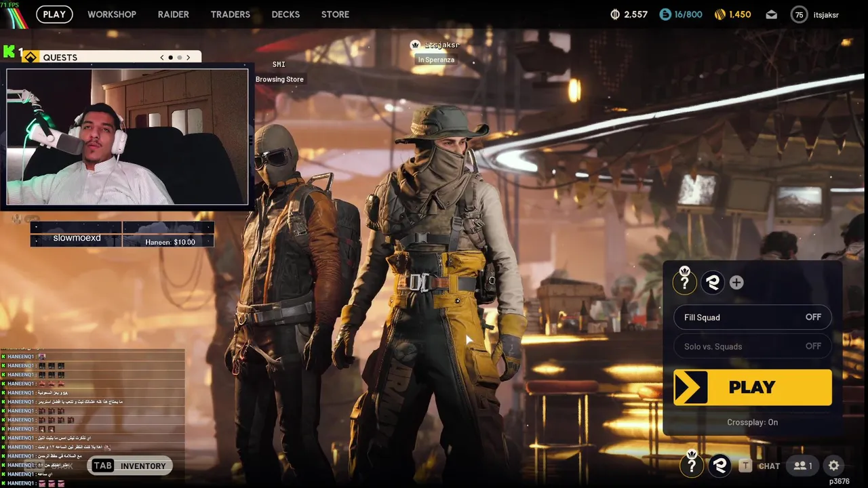Click the squad leader question-mark slot in the party panel
Viewport: 868px width, 488px height.
(x=685, y=282)
